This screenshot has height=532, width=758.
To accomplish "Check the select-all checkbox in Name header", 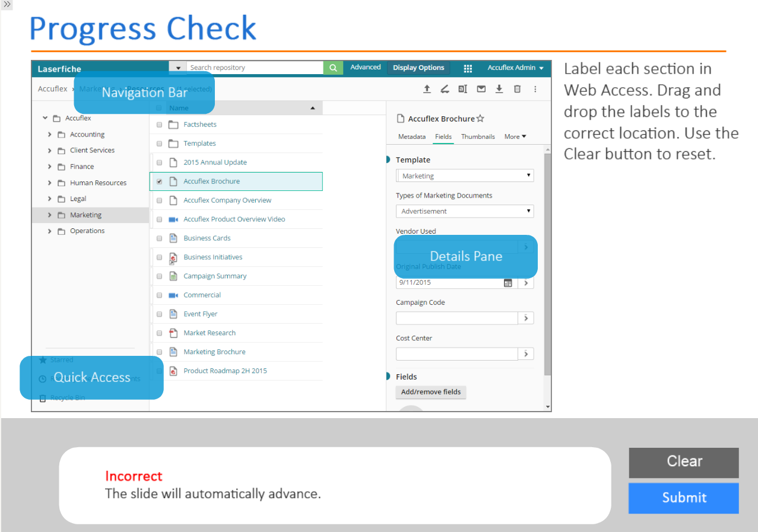I will point(158,108).
